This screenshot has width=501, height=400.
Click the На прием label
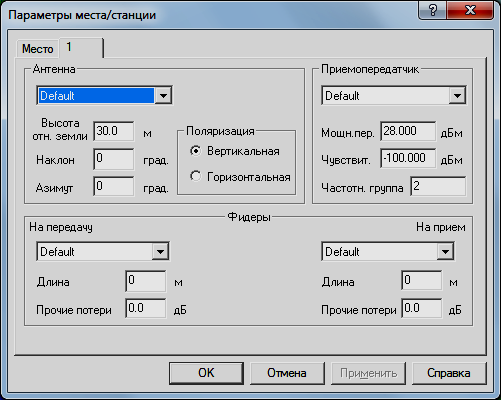441,227
